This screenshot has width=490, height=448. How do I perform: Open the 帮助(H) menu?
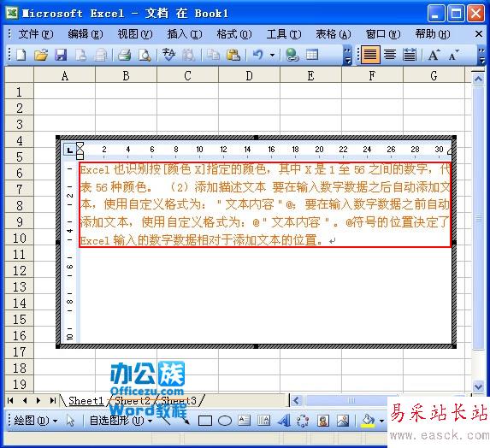click(433, 33)
